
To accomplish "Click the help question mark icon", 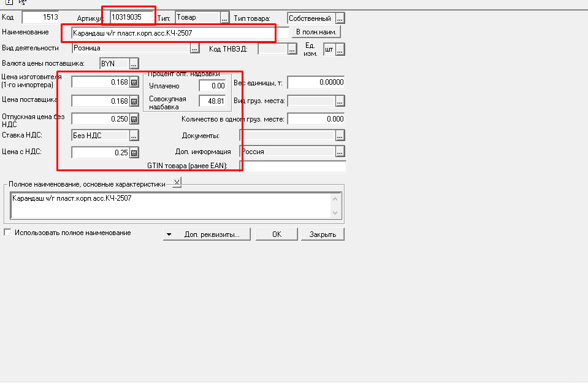I will pos(9,2).
